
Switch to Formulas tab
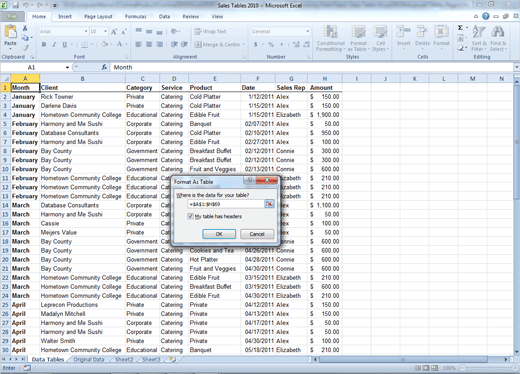[x=135, y=16]
